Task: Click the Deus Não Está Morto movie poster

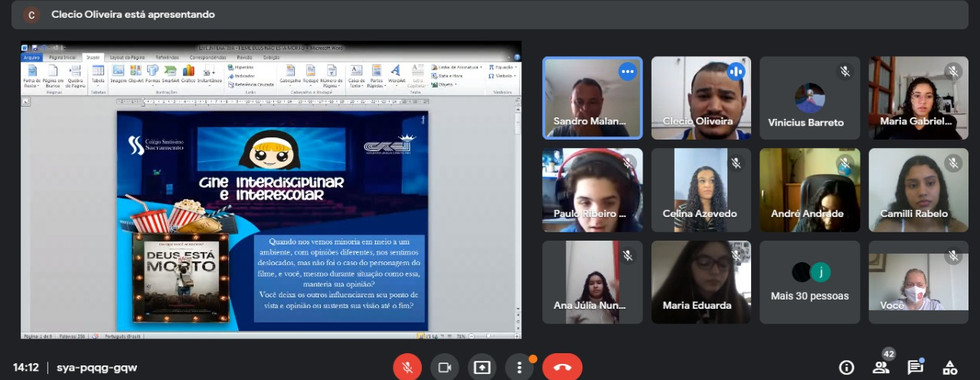Action: tap(180, 278)
